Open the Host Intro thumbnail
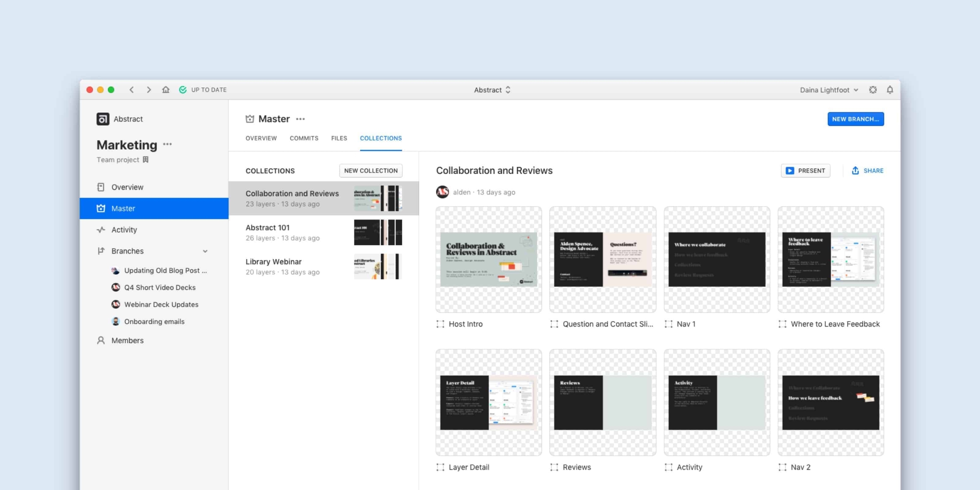980x490 pixels. 489,259
